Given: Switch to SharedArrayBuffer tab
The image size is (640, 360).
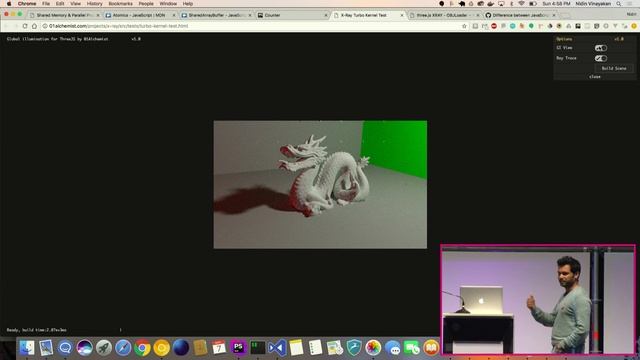Looking at the screenshot, I should click(x=216, y=15).
